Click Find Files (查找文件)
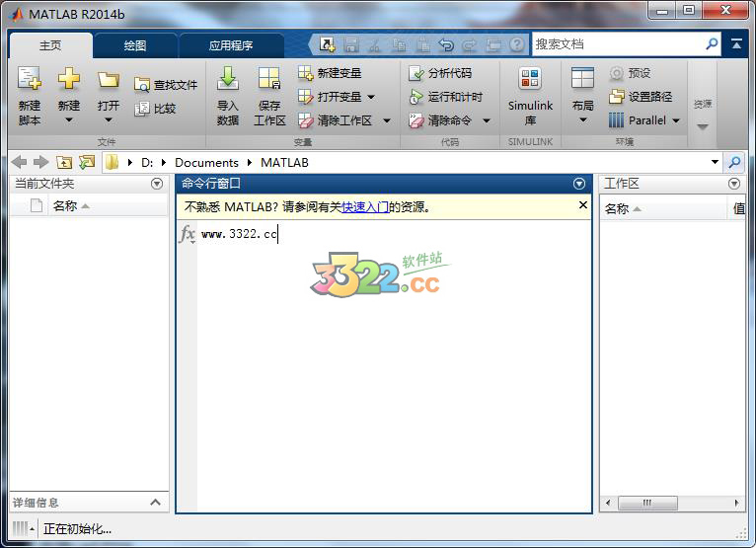Viewport: 756px width, 548px height. click(166, 85)
